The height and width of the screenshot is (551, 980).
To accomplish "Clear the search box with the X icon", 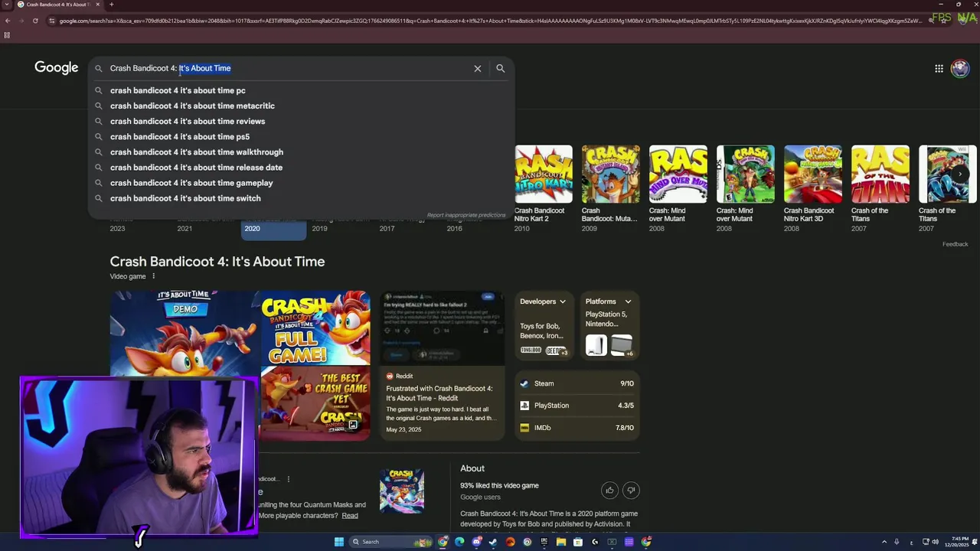I will pyautogui.click(x=477, y=68).
